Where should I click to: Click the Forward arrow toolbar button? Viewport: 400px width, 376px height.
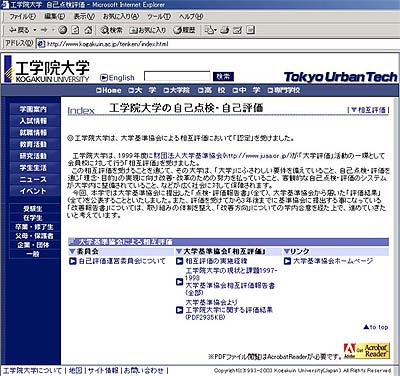pos(44,30)
